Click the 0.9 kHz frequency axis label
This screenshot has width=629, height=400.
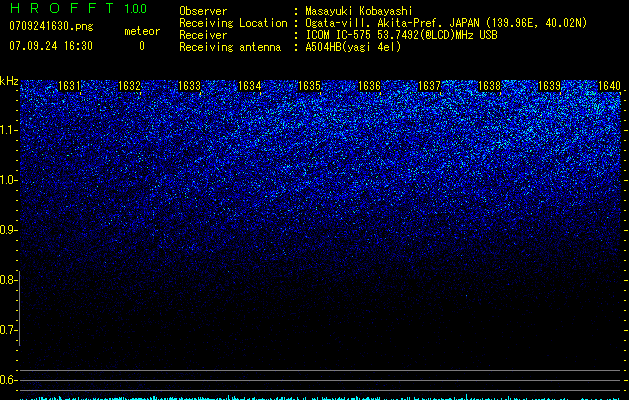pos(8,230)
